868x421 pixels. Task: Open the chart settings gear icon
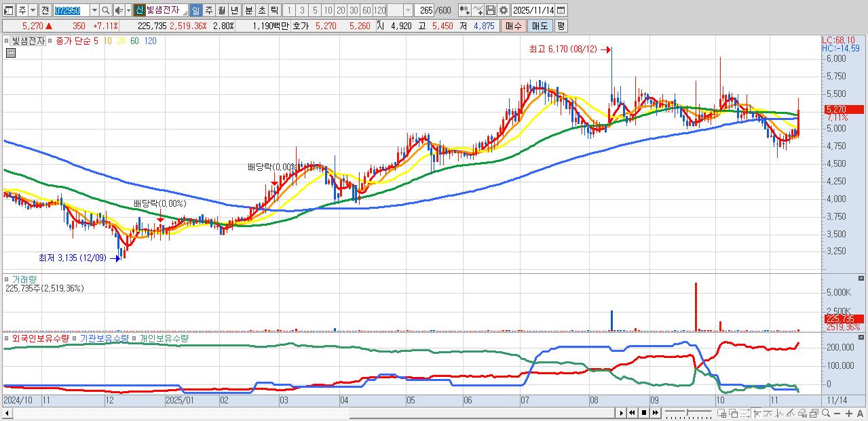click(x=504, y=10)
